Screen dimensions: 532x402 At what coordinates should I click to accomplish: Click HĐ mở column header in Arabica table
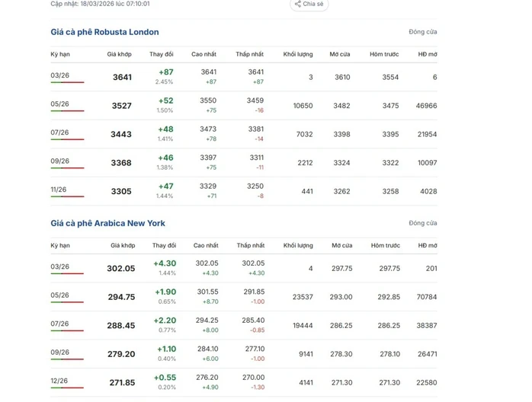pos(428,245)
